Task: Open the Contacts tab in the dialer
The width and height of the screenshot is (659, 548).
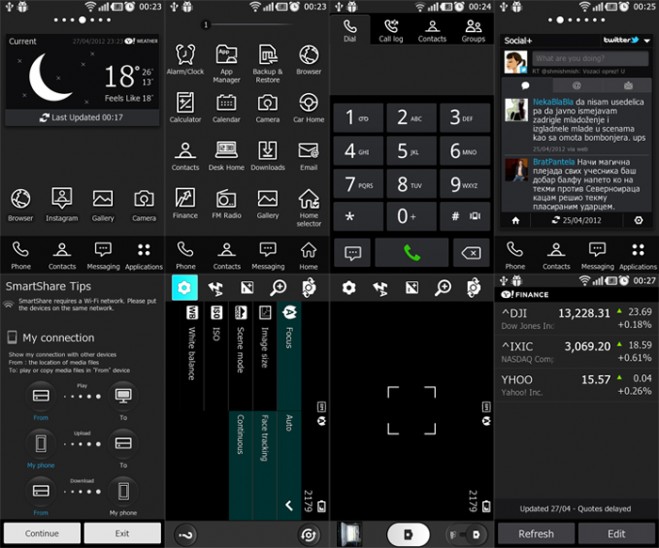Action: (x=432, y=31)
